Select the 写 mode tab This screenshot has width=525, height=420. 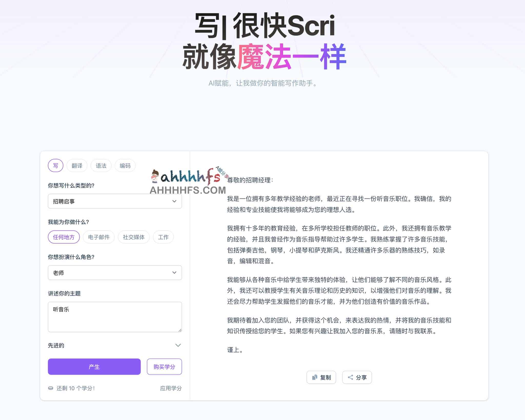pyautogui.click(x=55, y=166)
